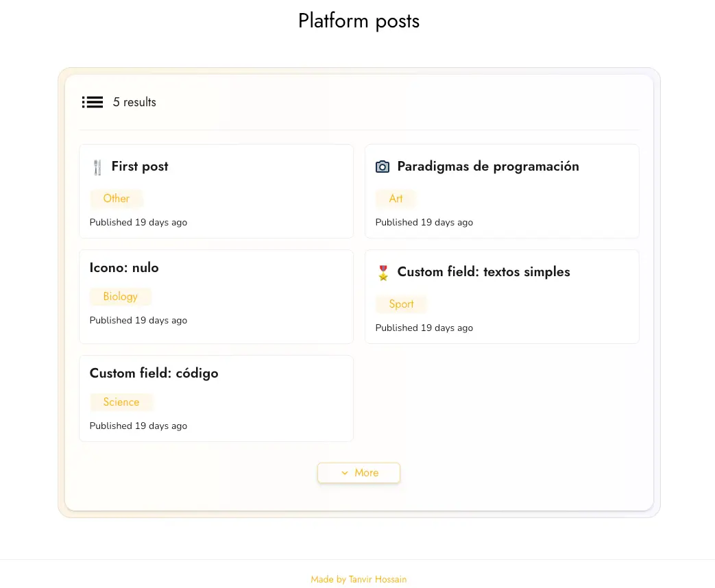Visit the Made by Tanvir Hossain footer link
The image size is (715, 588).
pos(359,580)
